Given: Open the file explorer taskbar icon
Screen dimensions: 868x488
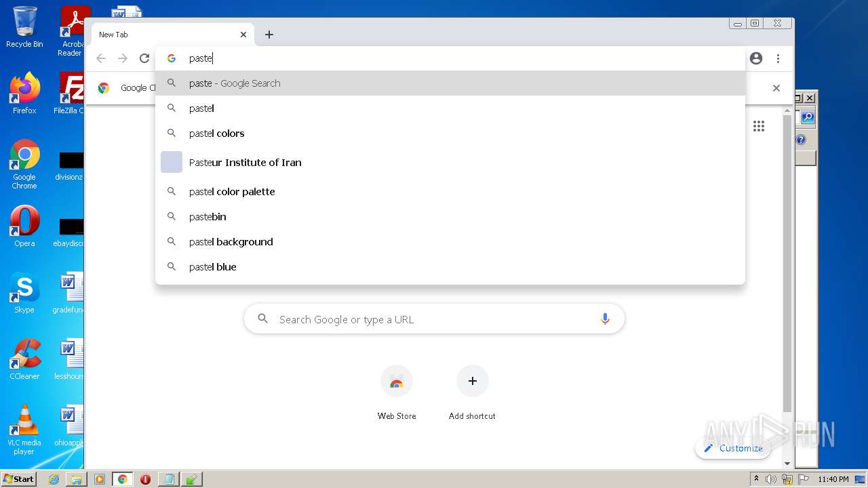Looking at the screenshot, I should point(77,479).
